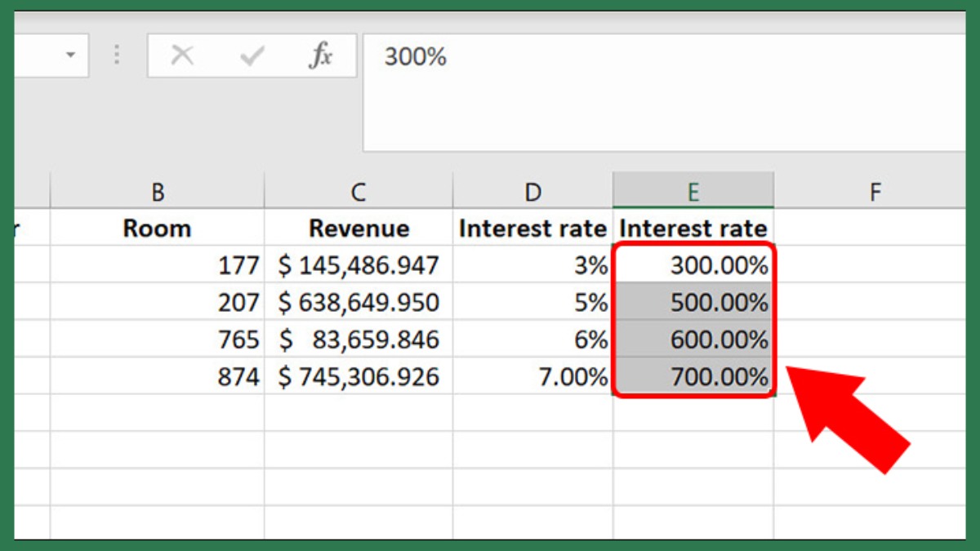Click the Cancel X icon in formula bar
Screen dimensions: 980x551
(182, 56)
